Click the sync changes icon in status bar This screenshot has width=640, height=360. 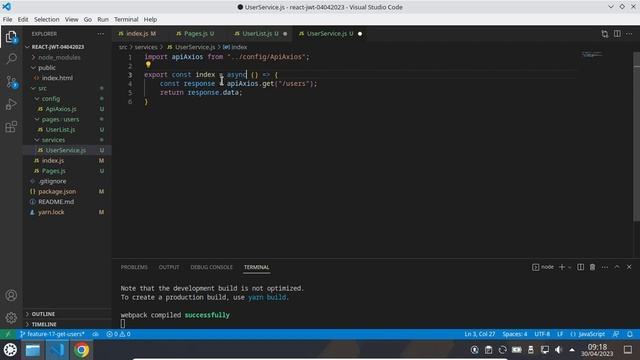pos(95,334)
